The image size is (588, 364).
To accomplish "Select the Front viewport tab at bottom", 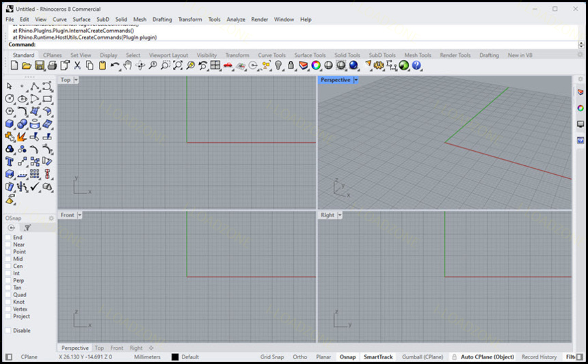I will [x=117, y=348].
